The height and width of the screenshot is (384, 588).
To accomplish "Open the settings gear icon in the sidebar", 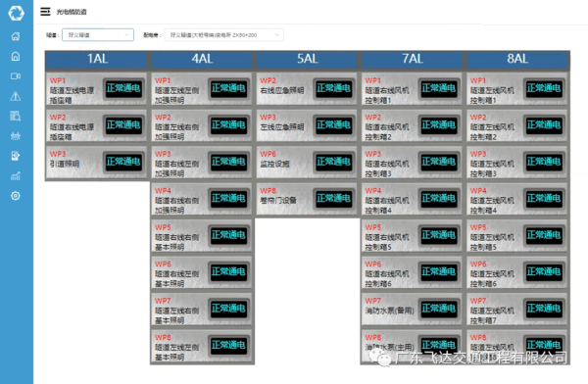I will (16, 196).
